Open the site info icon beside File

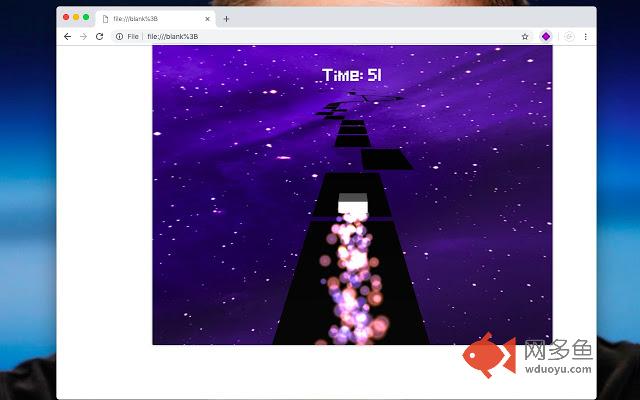(x=119, y=37)
